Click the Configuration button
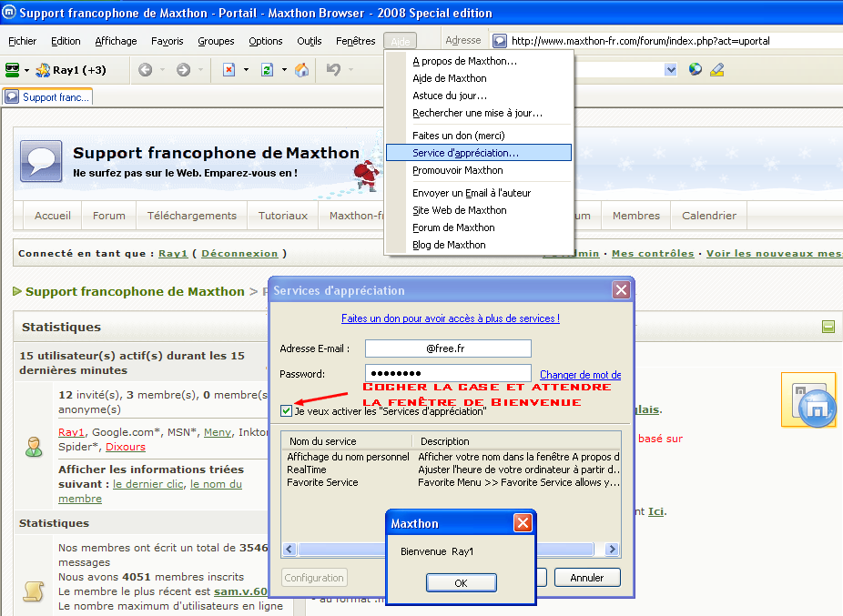The image size is (843, 616). [314, 578]
